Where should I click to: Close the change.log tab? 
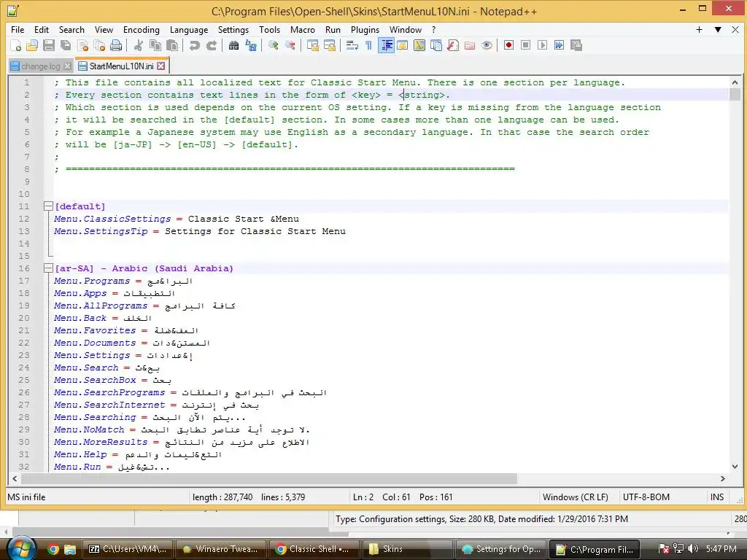68,66
